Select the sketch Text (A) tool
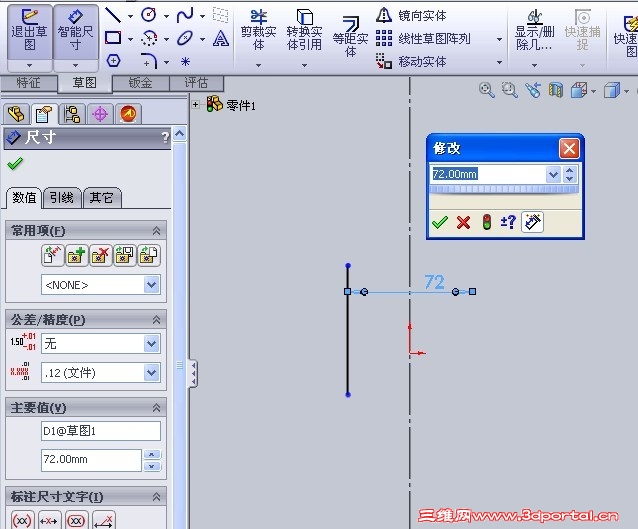Image resolution: width=638 pixels, height=529 pixels. [x=221, y=39]
